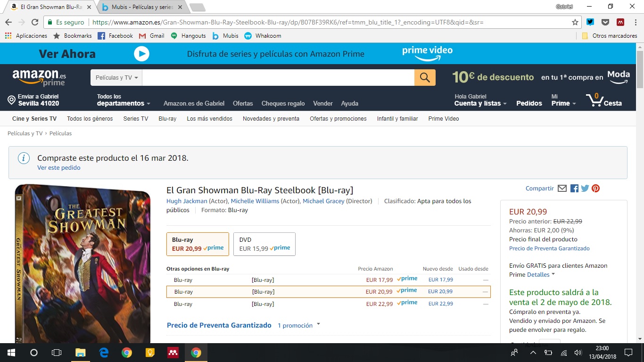Share the product via email envelope icon
Viewport: 644px width, 362px height.
(562, 189)
